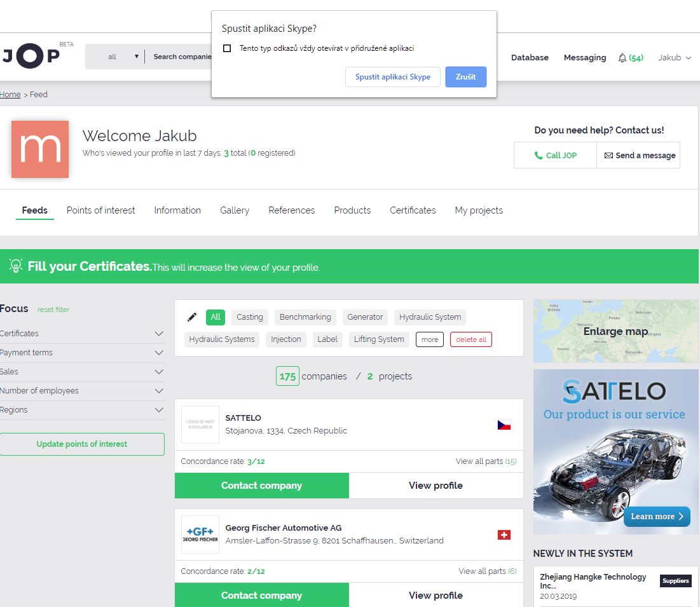
Task: Switch to the Feeds tab
Action: 35,210
